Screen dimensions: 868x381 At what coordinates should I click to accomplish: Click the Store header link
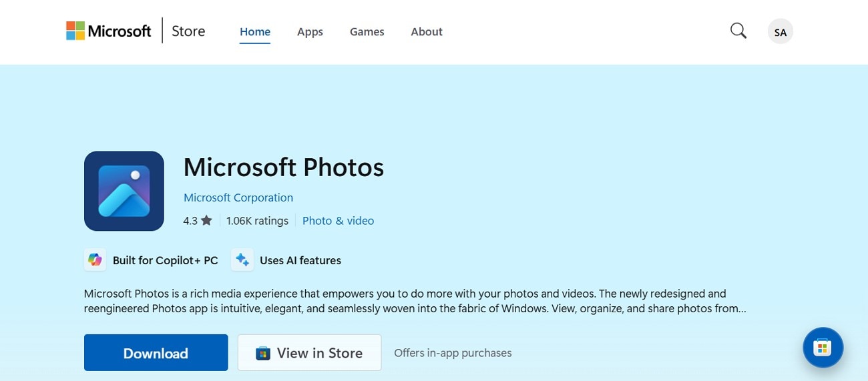(x=188, y=31)
